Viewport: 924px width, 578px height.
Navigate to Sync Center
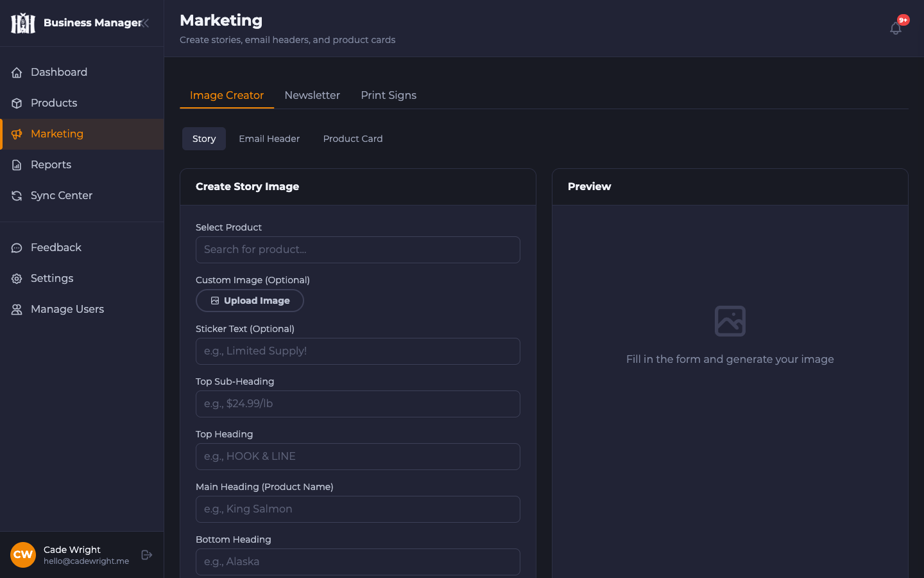point(82,196)
